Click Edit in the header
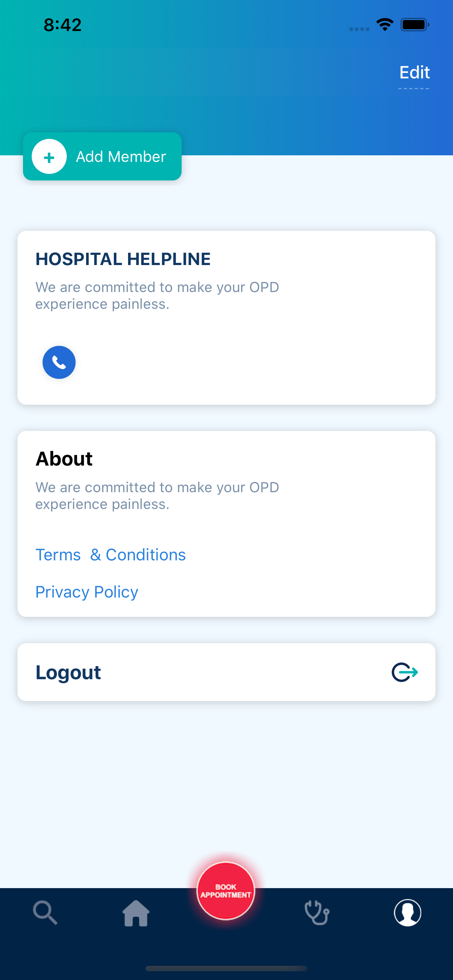Image resolution: width=453 pixels, height=980 pixels. point(414,72)
